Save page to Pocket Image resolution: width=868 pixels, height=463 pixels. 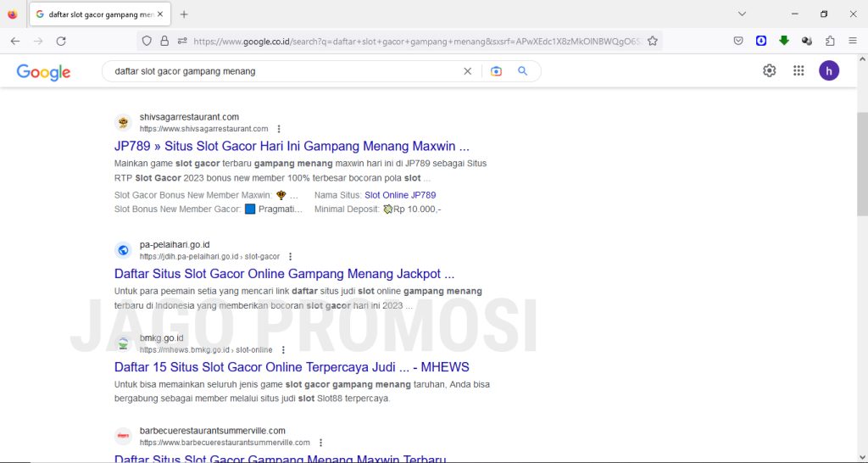pos(738,41)
